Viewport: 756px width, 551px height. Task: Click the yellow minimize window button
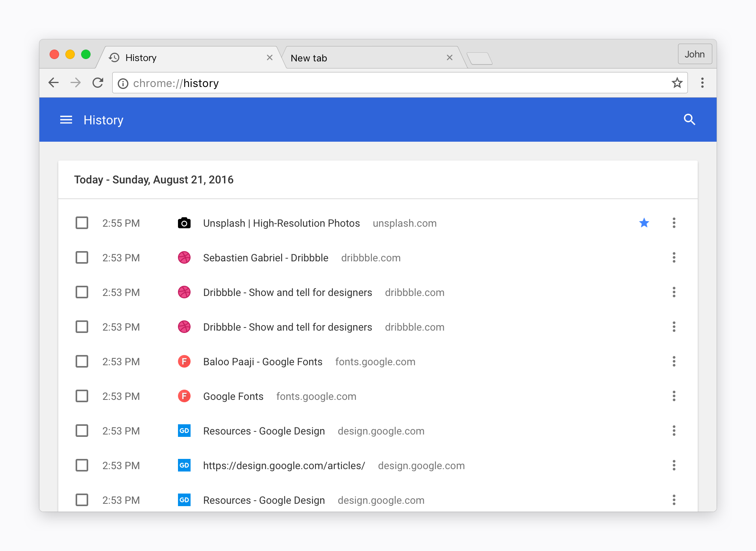[x=70, y=54]
